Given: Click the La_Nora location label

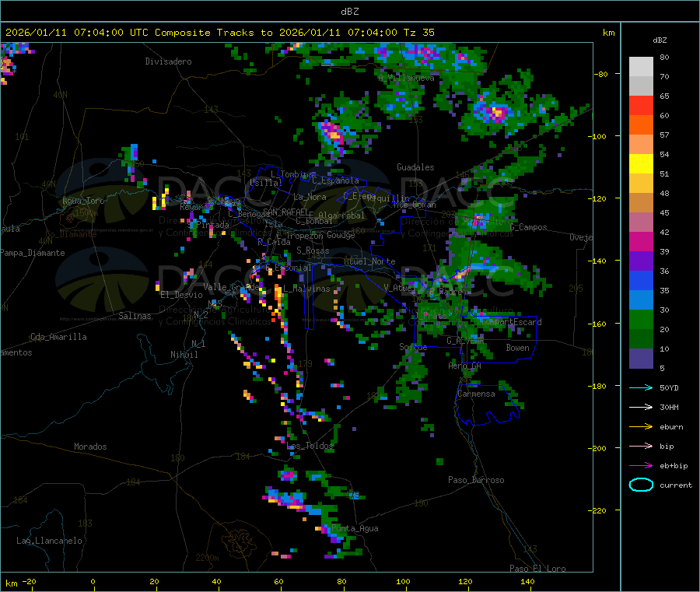Looking at the screenshot, I should (x=310, y=197).
